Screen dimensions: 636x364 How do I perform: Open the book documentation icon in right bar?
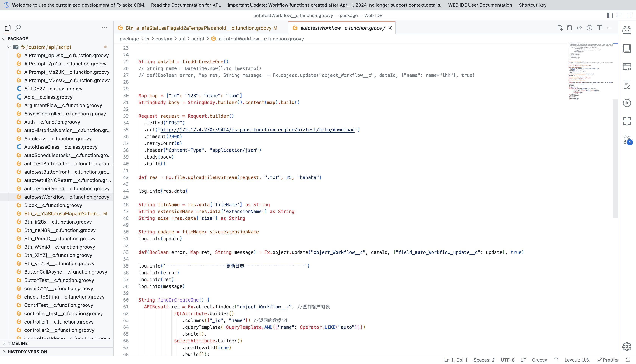(x=627, y=48)
